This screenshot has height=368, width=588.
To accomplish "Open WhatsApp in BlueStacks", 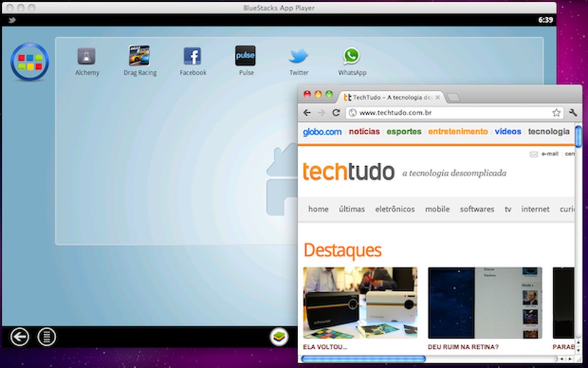I will (352, 56).
